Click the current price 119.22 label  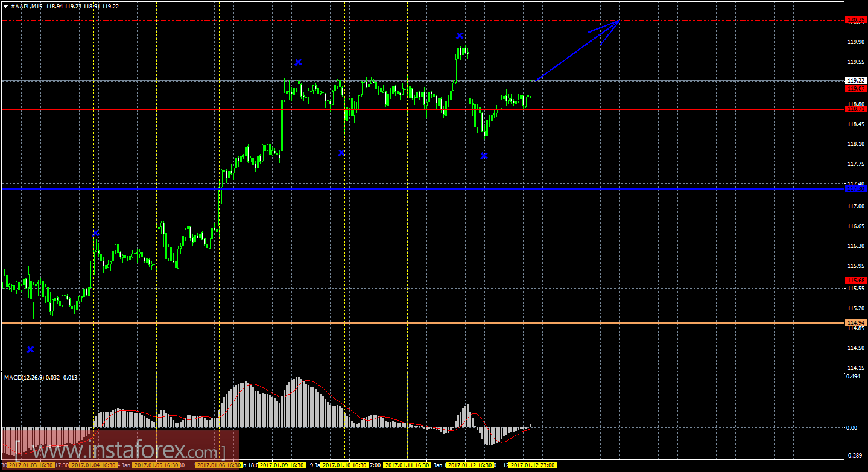click(856, 80)
